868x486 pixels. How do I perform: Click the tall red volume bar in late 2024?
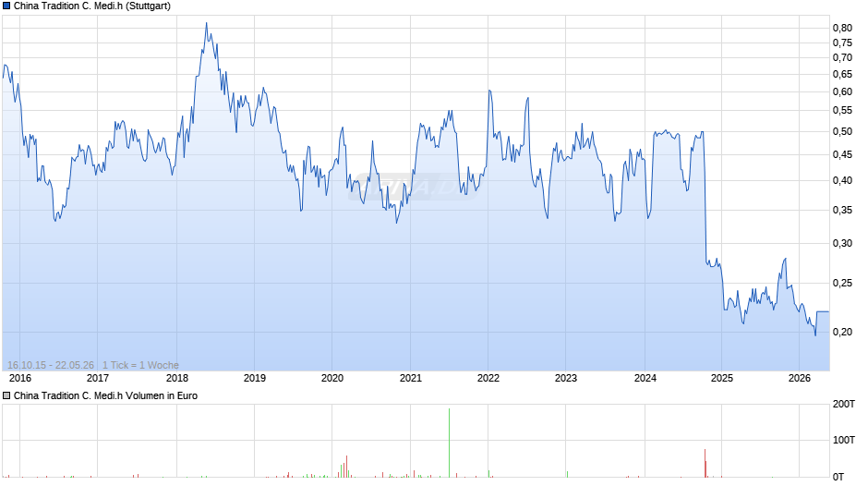point(705,463)
